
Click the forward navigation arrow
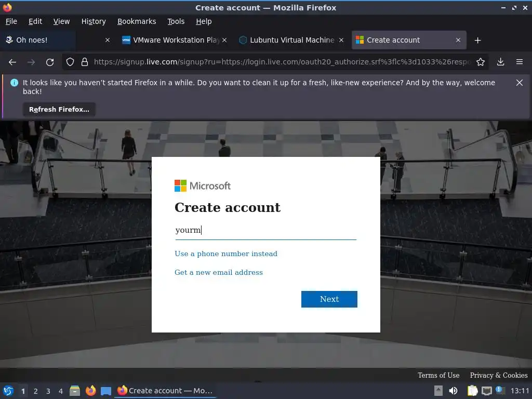(x=31, y=62)
